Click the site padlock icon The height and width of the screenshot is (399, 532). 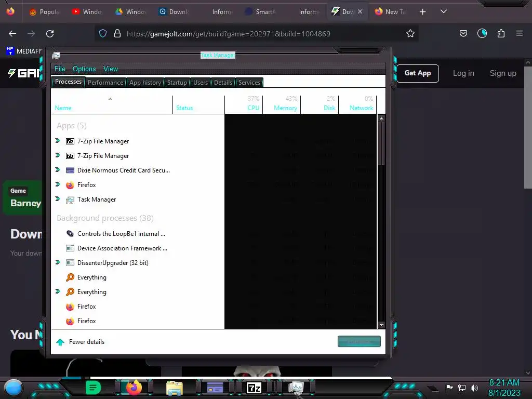click(117, 33)
